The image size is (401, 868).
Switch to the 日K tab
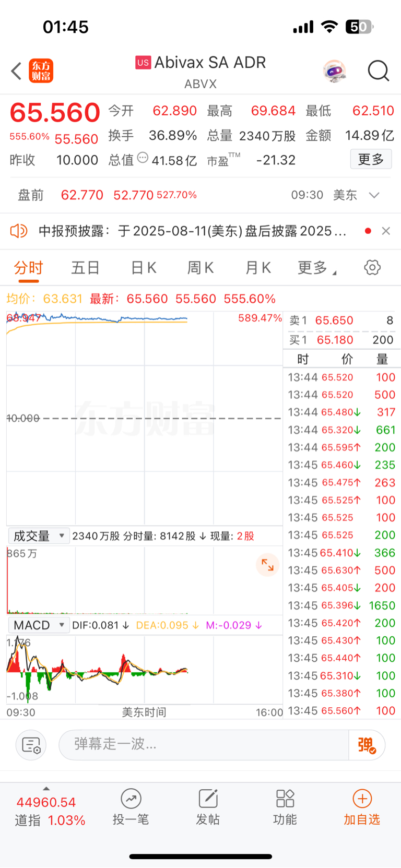pyautogui.click(x=144, y=268)
